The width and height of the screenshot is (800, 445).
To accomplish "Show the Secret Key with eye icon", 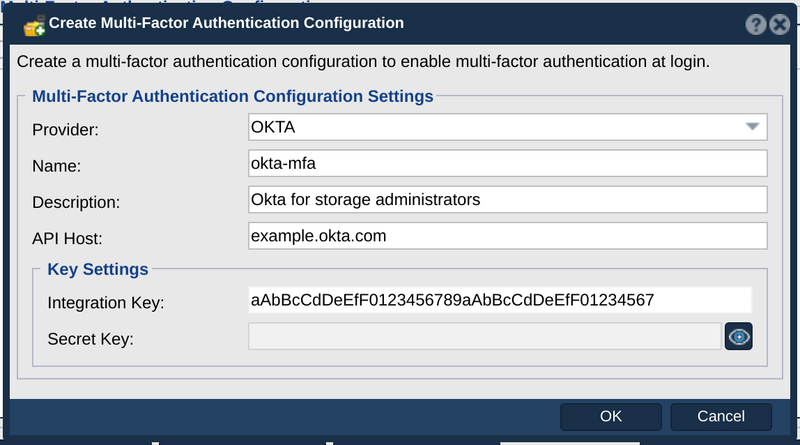I will (x=738, y=336).
